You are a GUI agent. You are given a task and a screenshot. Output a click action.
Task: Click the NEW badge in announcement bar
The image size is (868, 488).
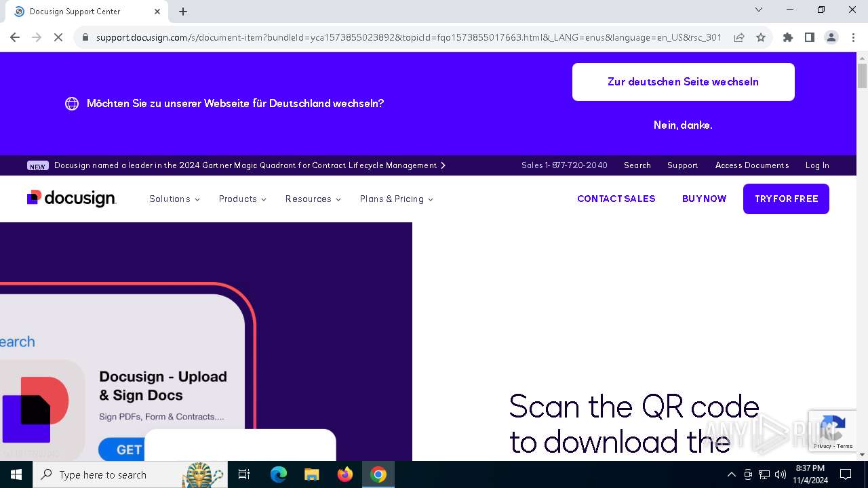(38, 165)
